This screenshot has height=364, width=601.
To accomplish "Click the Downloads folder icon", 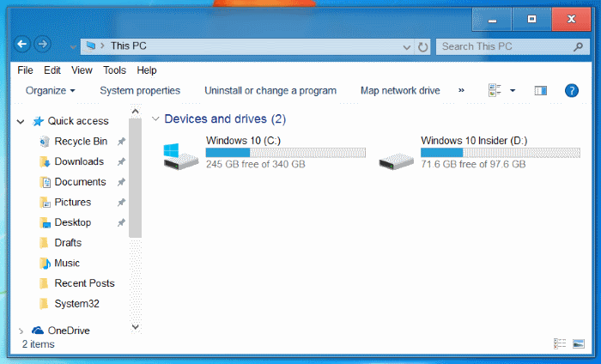I will click(45, 162).
